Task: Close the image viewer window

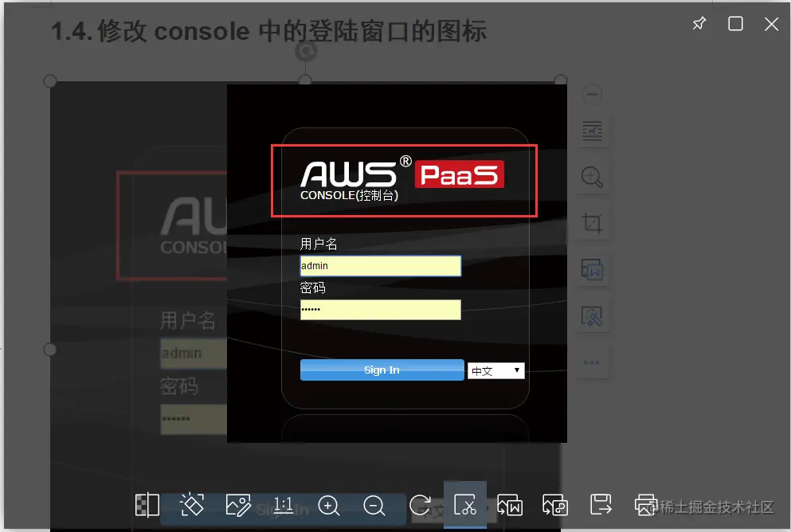Action: (x=771, y=24)
